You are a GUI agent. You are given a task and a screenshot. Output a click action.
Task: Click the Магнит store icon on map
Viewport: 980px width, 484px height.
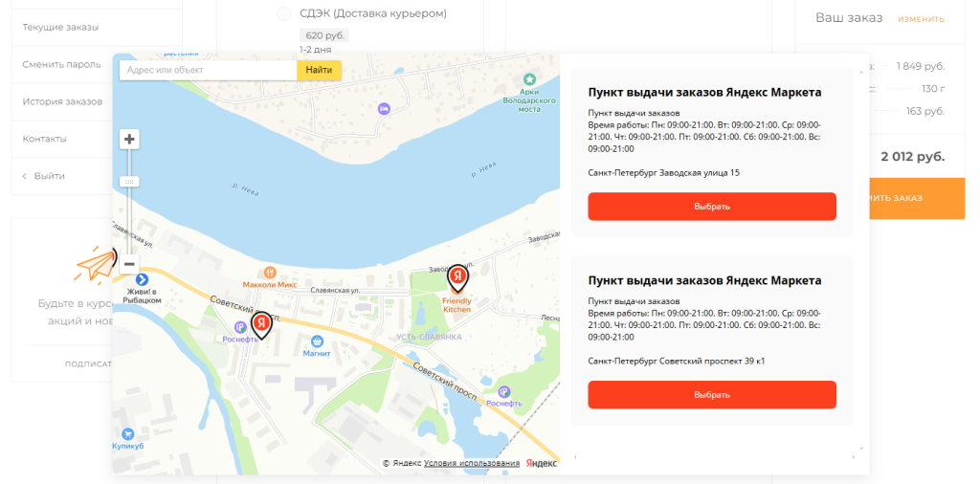click(x=317, y=341)
